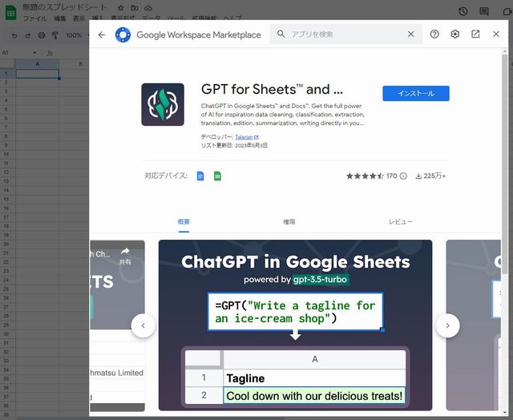Click the GPT for Sheets title text
Image resolution: width=513 pixels, height=420 pixels.
pyautogui.click(x=272, y=89)
